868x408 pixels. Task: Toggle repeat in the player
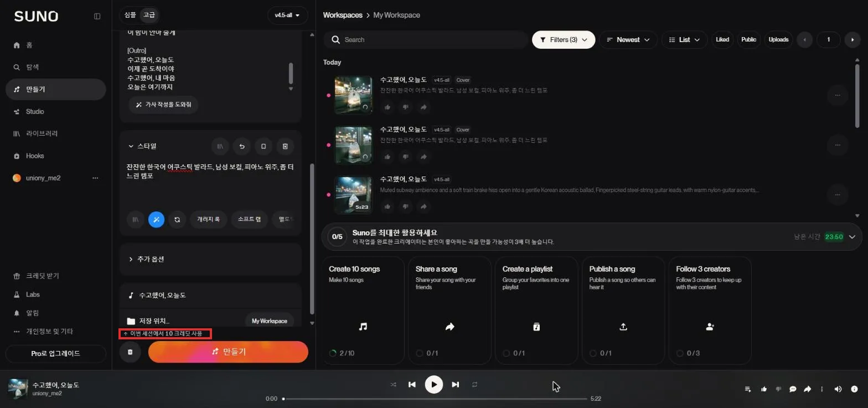tap(475, 384)
